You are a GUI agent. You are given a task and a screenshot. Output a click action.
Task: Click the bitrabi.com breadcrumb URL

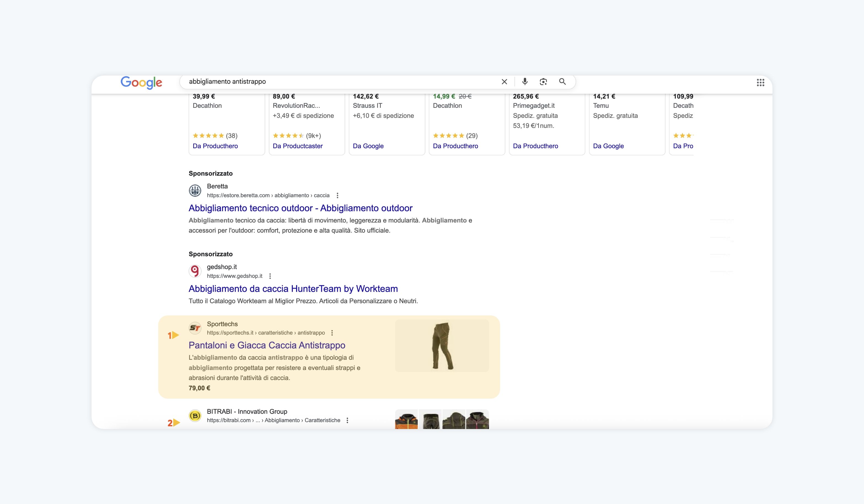tap(273, 420)
